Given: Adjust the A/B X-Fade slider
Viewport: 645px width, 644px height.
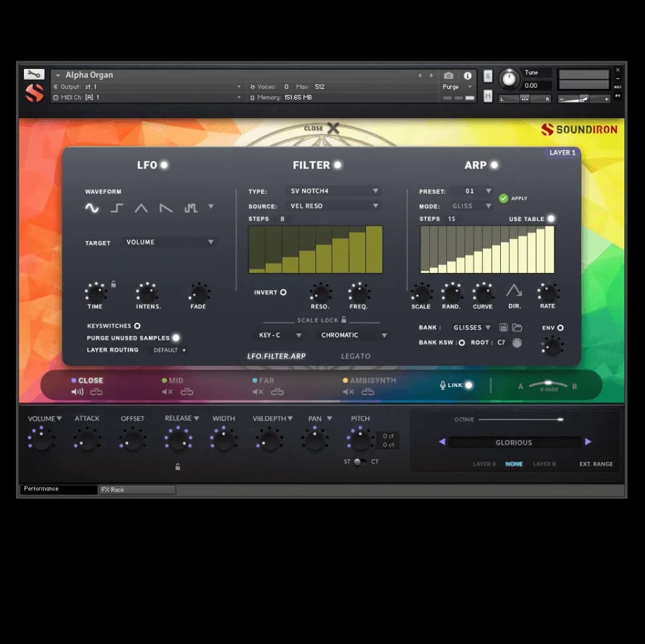Looking at the screenshot, I should tap(547, 384).
